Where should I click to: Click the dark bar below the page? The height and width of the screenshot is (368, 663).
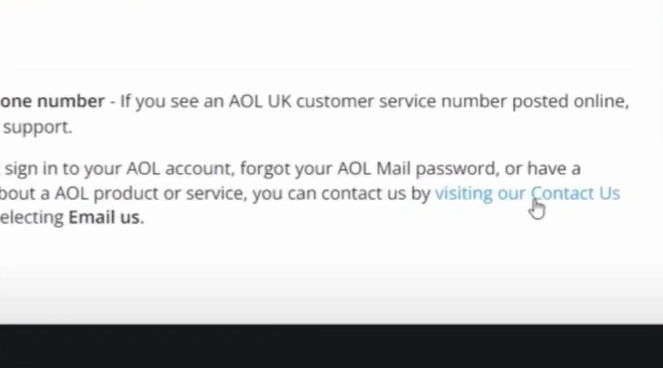(332, 346)
